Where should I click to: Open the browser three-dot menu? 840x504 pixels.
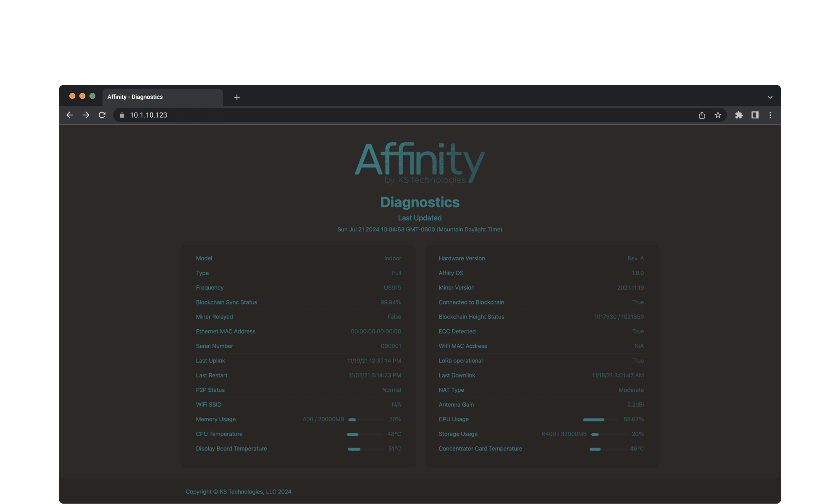pos(770,115)
